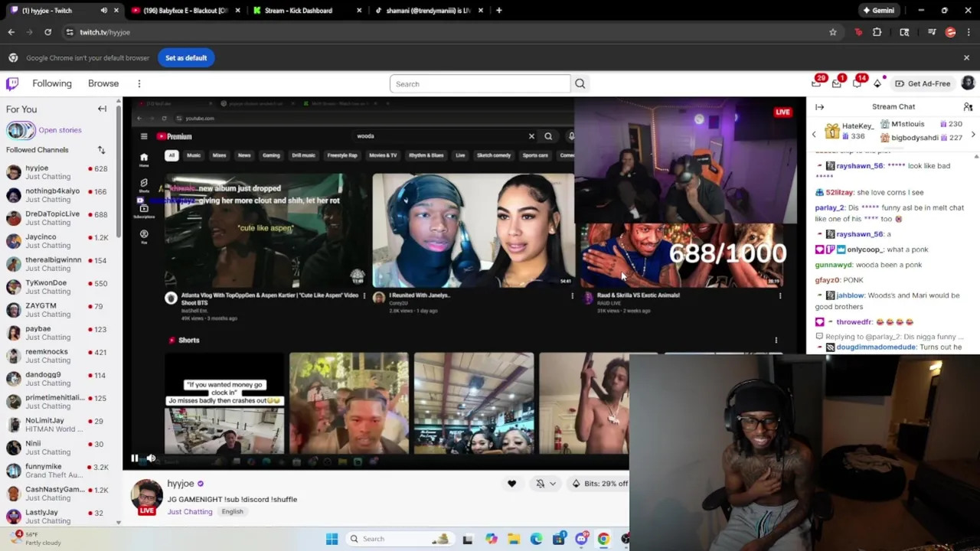Screen dimensions: 980x551
Task: Click HateKey_ top gifter entry
Action: coord(850,131)
